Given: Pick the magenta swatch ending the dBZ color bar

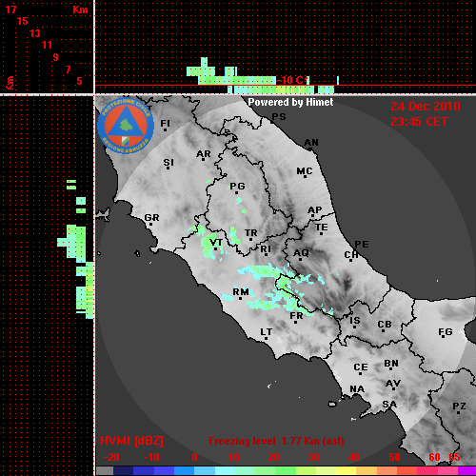Looking at the screenshot, I should pos(466,471).
